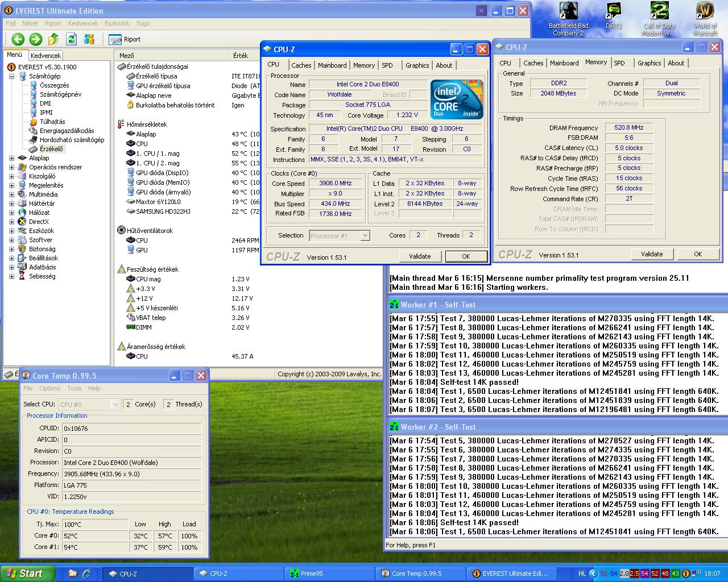
Task: Click the Core Temp 0.99.5 taskbar button
Action: coord(421,573)
